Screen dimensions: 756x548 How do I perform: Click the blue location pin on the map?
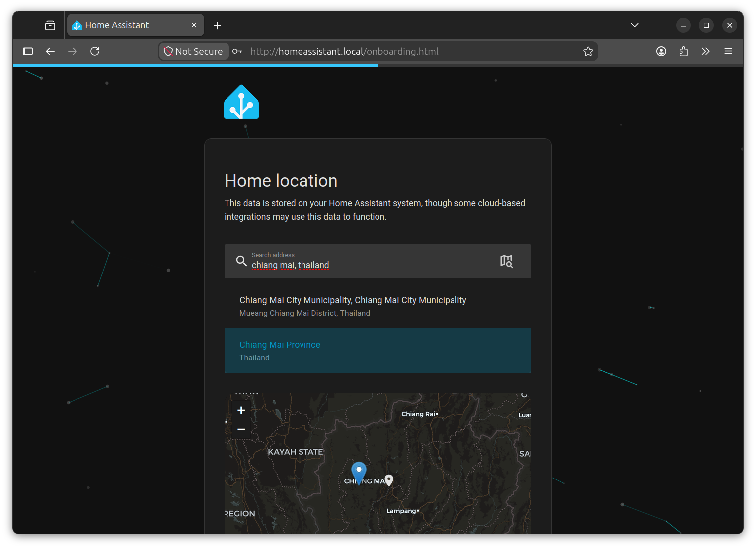(359, 473)
